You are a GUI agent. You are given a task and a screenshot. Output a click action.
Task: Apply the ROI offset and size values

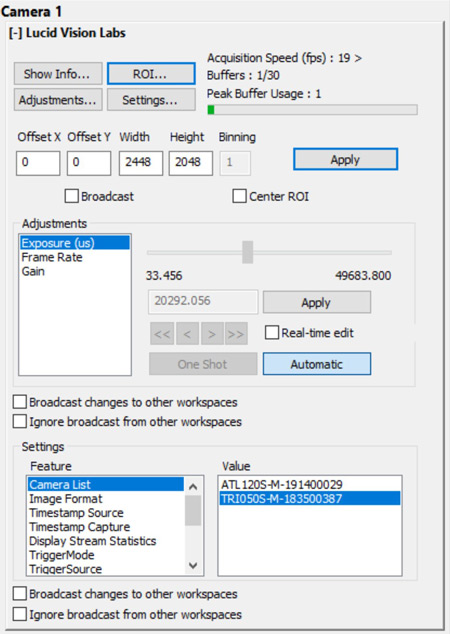click(345, 159)
